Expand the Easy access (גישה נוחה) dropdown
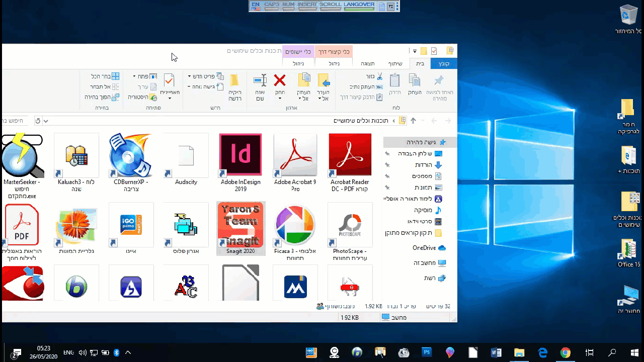Viewport: 644px width, 362px height. click(189, 86)
